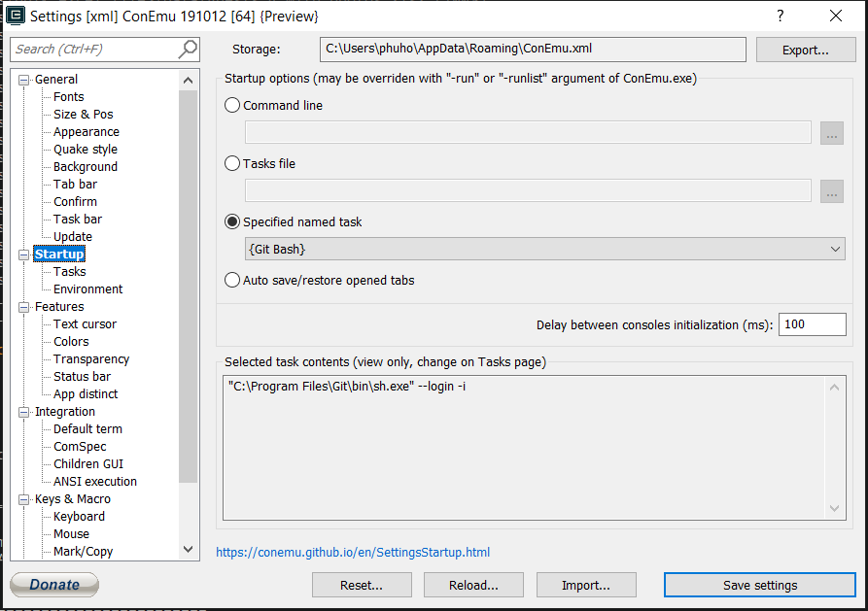Open the SettingsStartup documentation link

click(353, 553)
